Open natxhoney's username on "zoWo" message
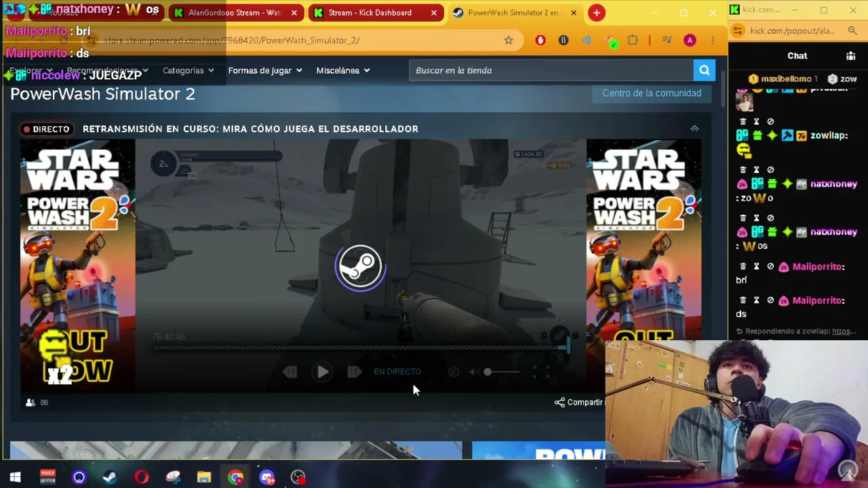868x488 pixels. tap(833, 184)
